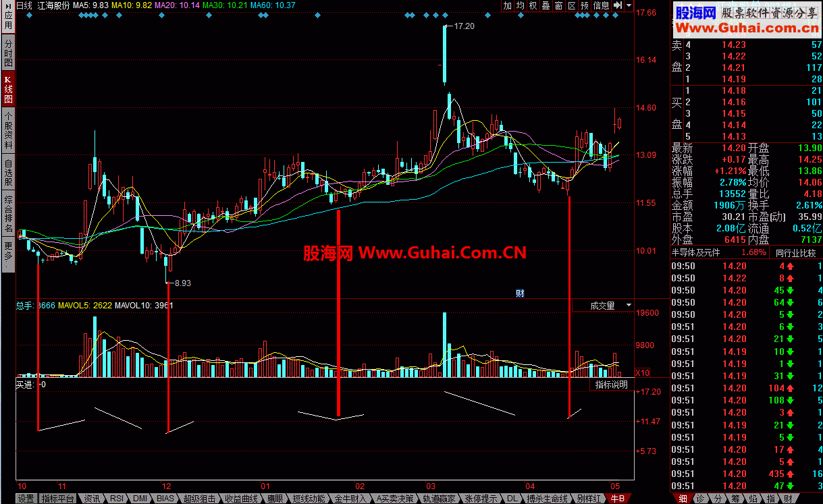Click the 均 moving-average toolbar button
823x504 pixels.
point(521,5)
